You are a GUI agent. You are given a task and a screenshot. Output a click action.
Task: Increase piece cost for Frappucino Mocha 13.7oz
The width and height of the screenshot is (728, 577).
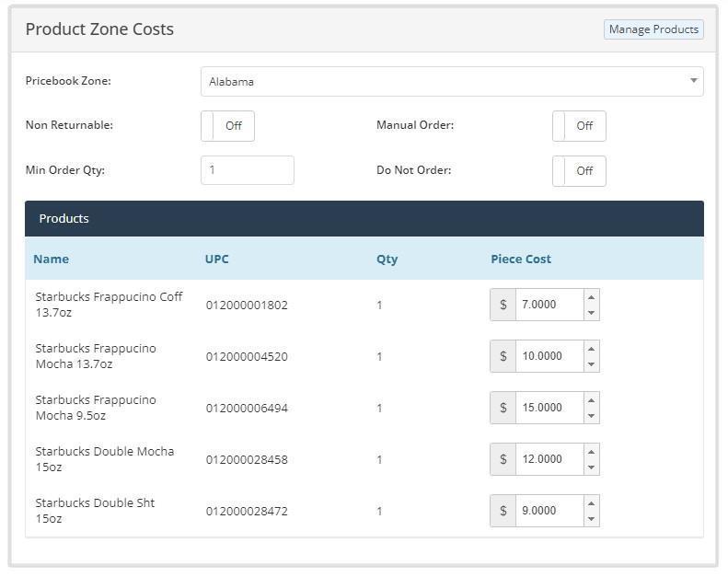[x=591, y=349]
